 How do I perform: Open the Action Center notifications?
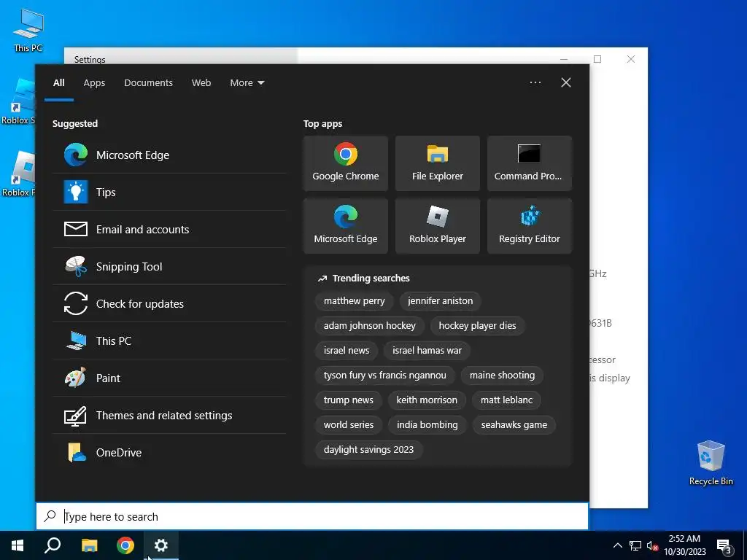click(x=724, y=545)
